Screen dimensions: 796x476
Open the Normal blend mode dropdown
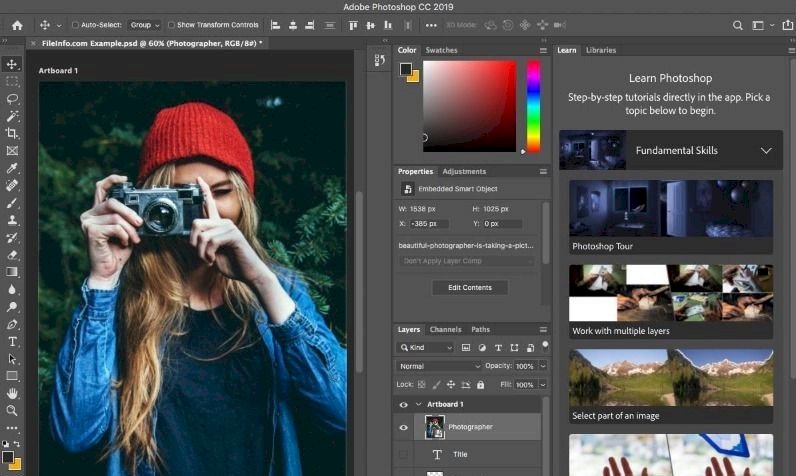point(439,366)
